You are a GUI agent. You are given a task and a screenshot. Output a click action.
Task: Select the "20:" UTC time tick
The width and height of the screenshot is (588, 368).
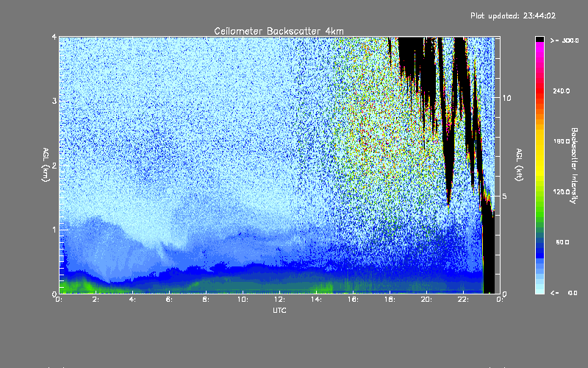(426, 300)
